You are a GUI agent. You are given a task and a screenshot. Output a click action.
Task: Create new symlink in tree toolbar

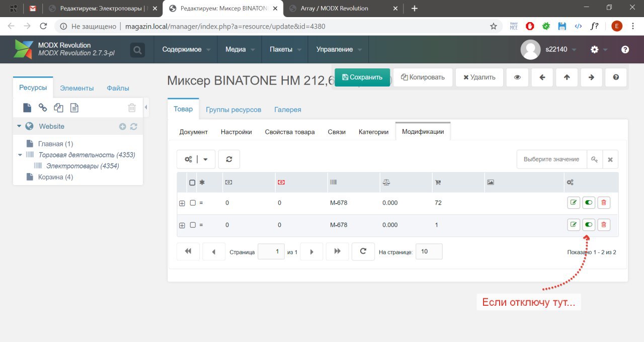[58, 108]
